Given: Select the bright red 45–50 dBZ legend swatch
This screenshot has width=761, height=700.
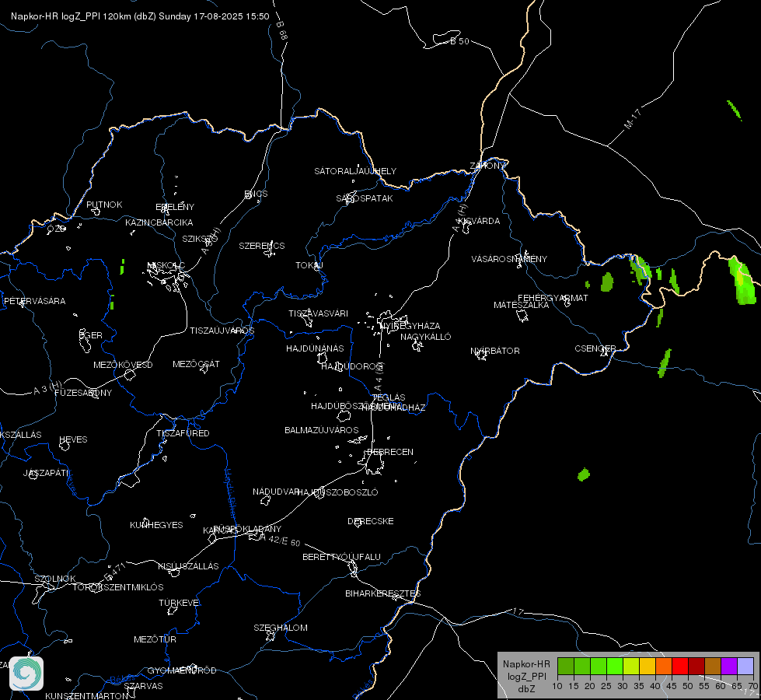Looking at the screenshot, I should coord(680,666).
